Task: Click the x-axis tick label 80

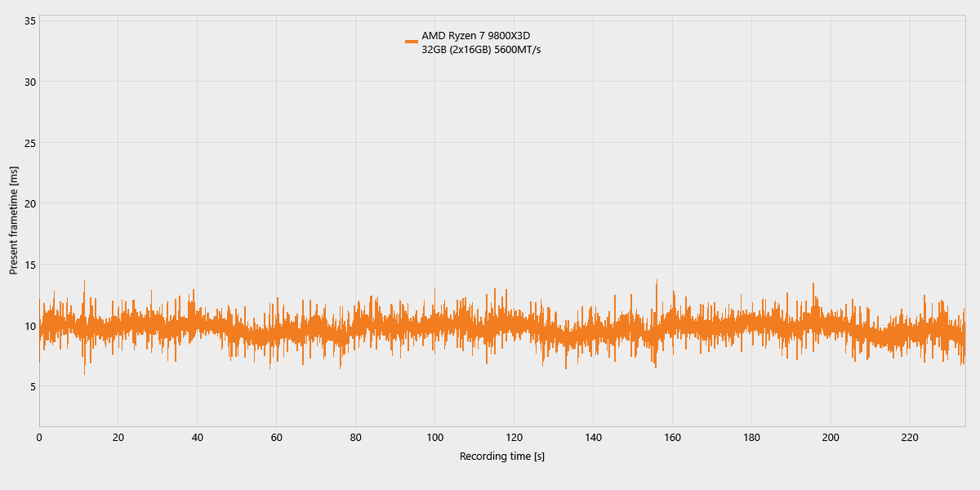Action: [356, 438]
